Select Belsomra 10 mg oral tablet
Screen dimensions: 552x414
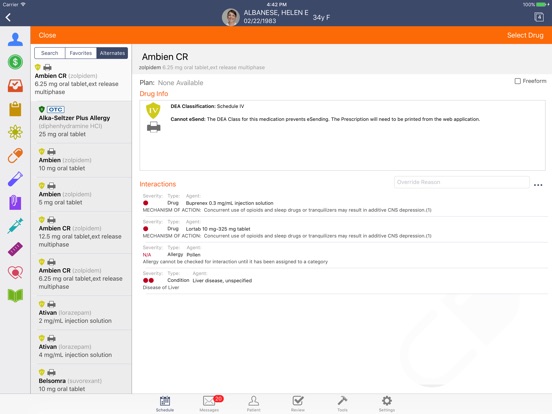pyautogui.click(x=81, y=380)
